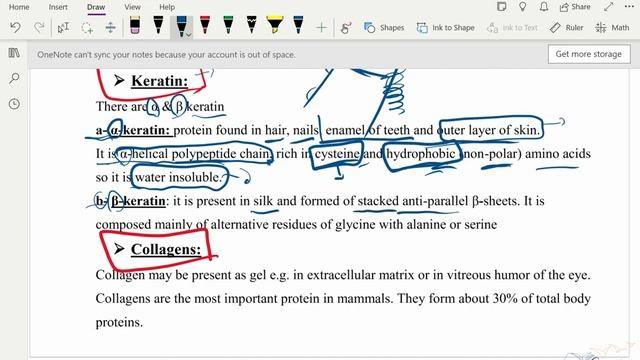Click the Redo arrow icon
The image size is (640, 360).
tap(39, 27)
